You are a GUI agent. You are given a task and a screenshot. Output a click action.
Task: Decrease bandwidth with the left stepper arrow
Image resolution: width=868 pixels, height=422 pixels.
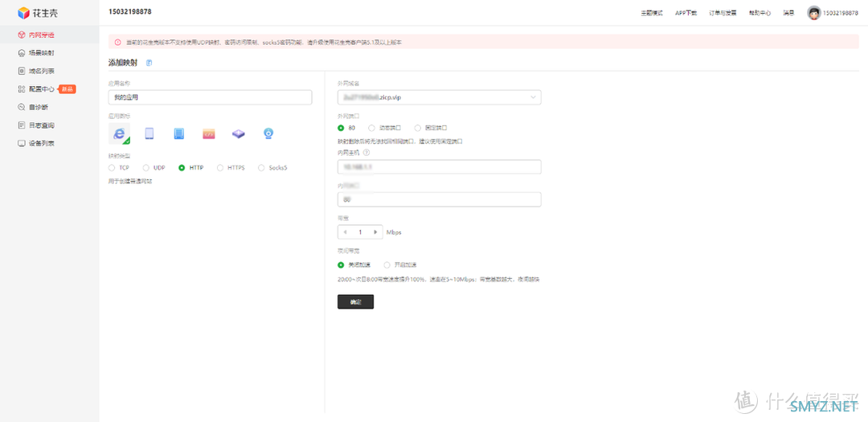click(x=345, y=232)
